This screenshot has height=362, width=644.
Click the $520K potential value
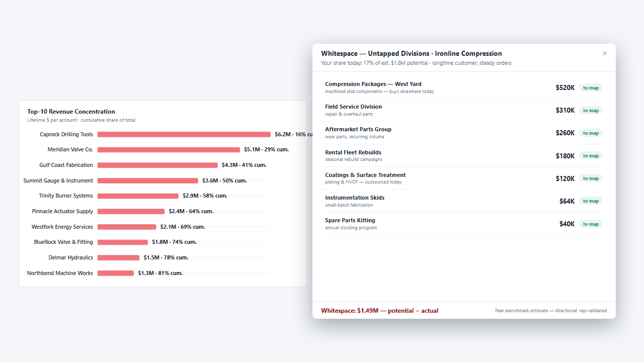(565, 88)
